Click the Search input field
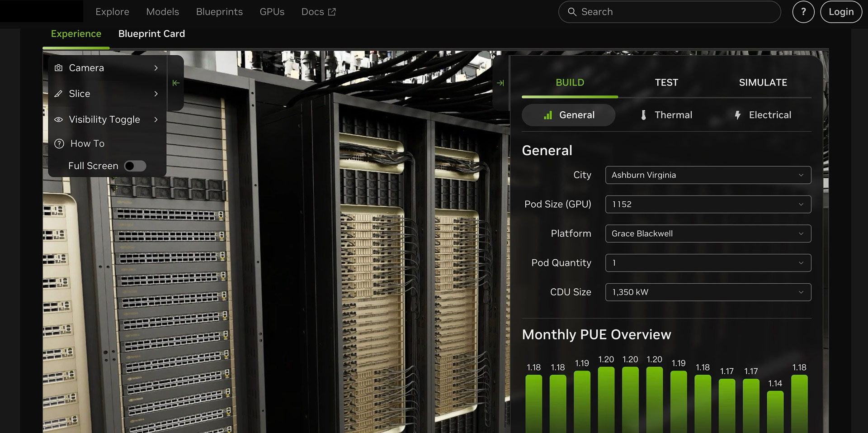This screenshot has width=868, height=433. (674, 12)
